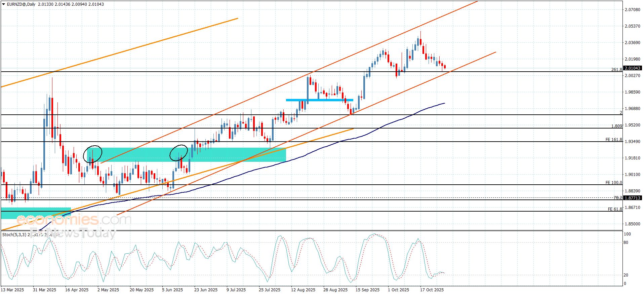Select the EURNZD@,Daily chart title
Viewport: 644px width, 294px height.
[21, 4]
